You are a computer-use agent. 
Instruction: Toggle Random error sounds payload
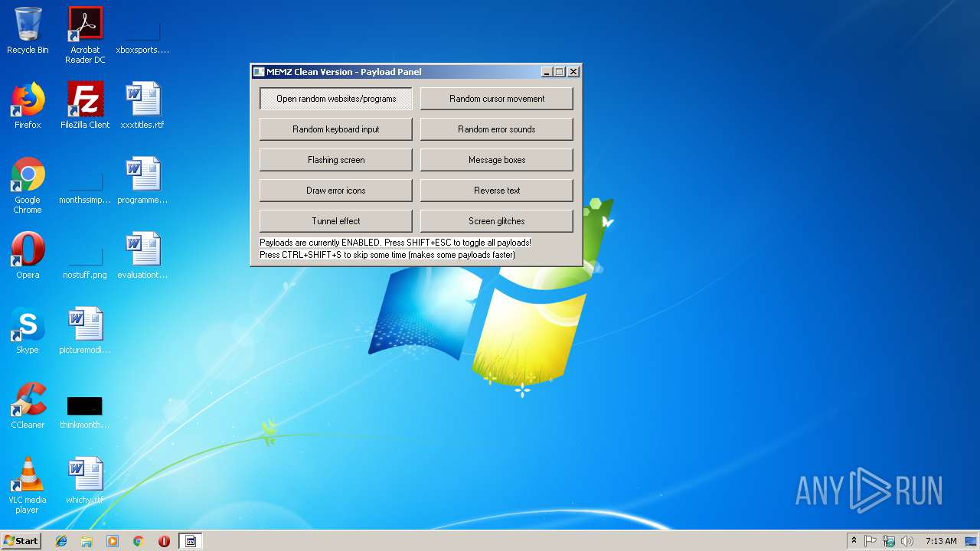pos(497,129)
